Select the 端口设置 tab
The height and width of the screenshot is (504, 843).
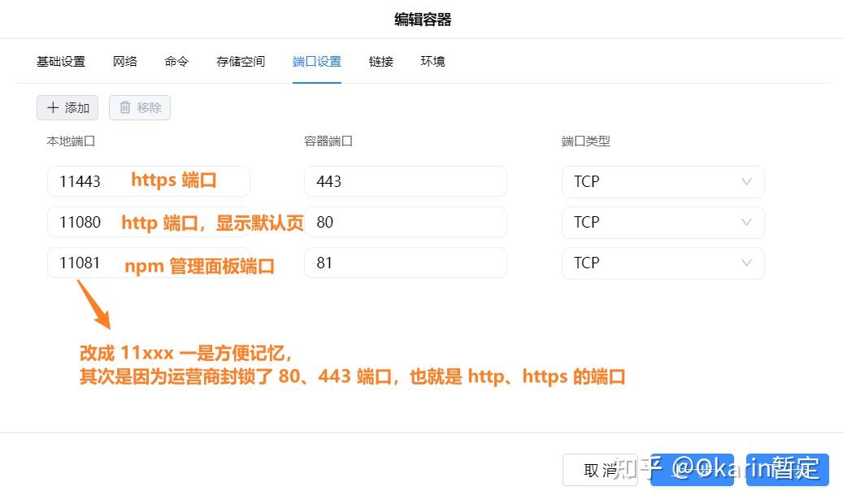coord(316,61)
